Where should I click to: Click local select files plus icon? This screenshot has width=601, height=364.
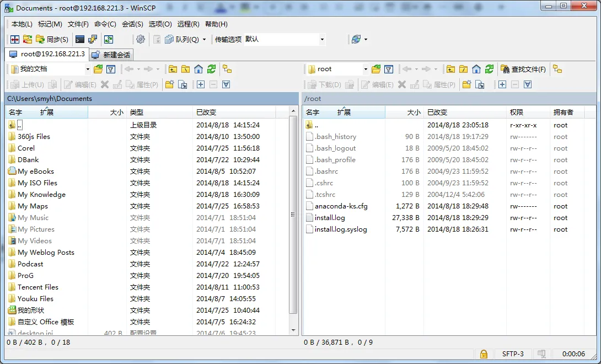(201, 84)
